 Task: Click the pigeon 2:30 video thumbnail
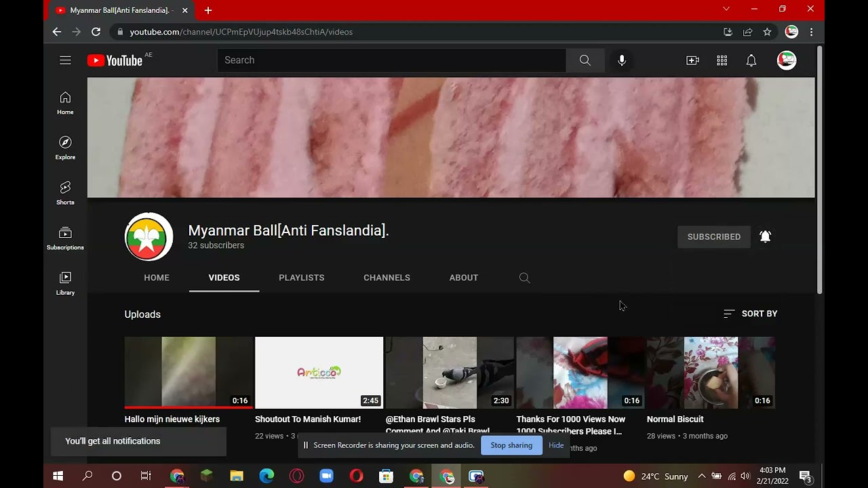point(450,373)
